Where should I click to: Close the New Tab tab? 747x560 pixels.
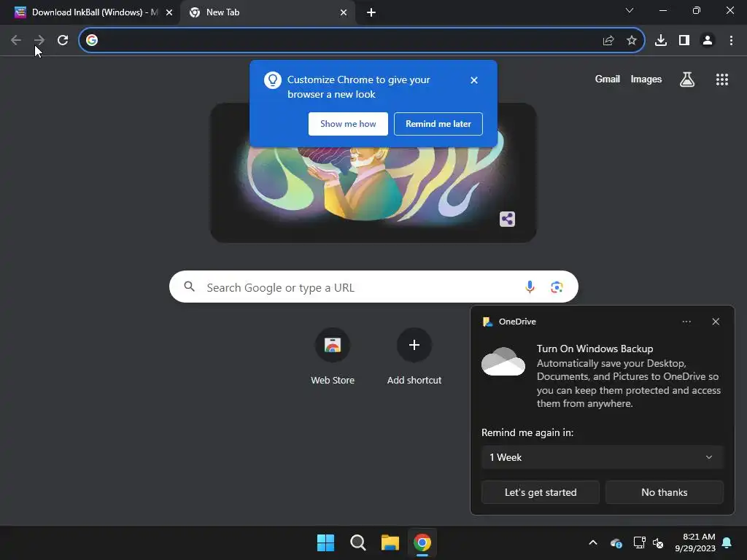pyautogui.click(x=344, y=13)
